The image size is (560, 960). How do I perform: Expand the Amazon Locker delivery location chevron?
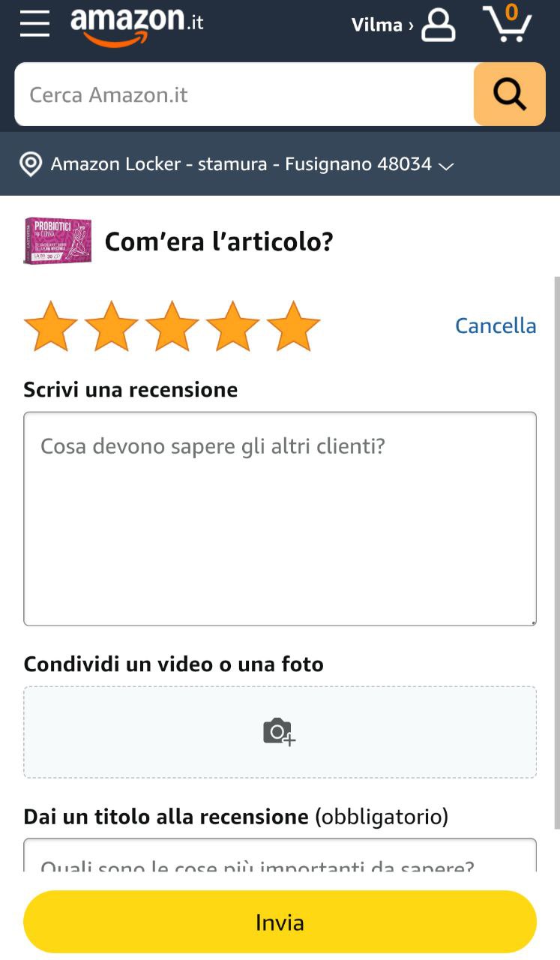(x=446, y=166)
